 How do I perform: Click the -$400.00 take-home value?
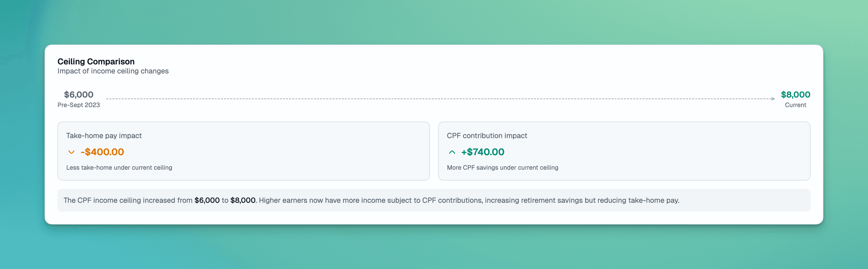point(102,152)
